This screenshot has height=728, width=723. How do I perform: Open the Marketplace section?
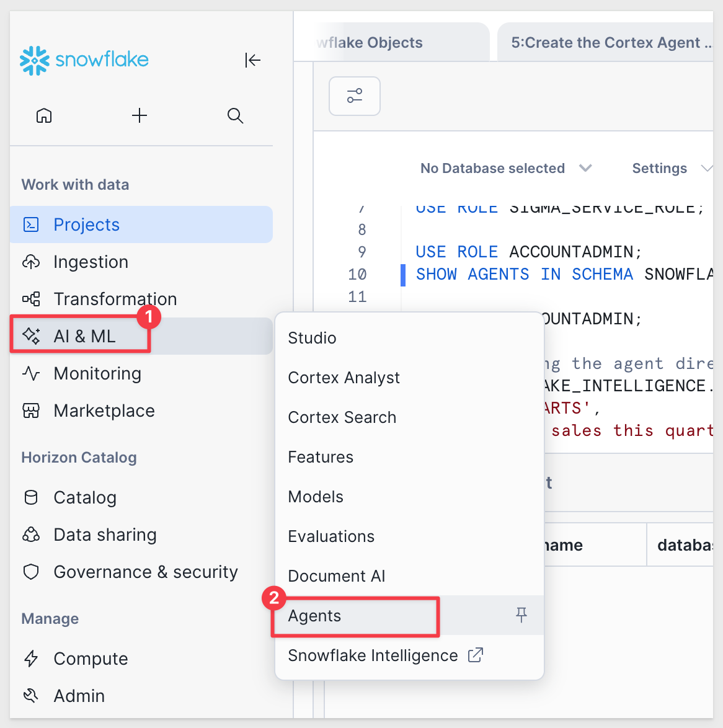point(104,411)
